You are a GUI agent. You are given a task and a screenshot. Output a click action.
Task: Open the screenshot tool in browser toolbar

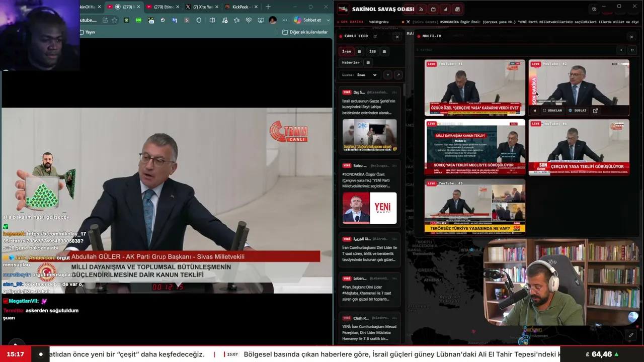pos(261,20)
